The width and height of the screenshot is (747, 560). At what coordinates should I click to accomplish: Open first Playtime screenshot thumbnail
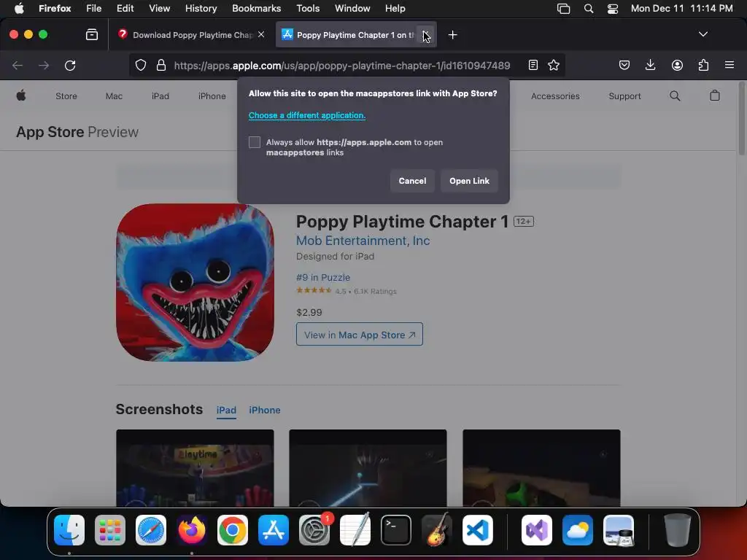(x=195, y=467)
